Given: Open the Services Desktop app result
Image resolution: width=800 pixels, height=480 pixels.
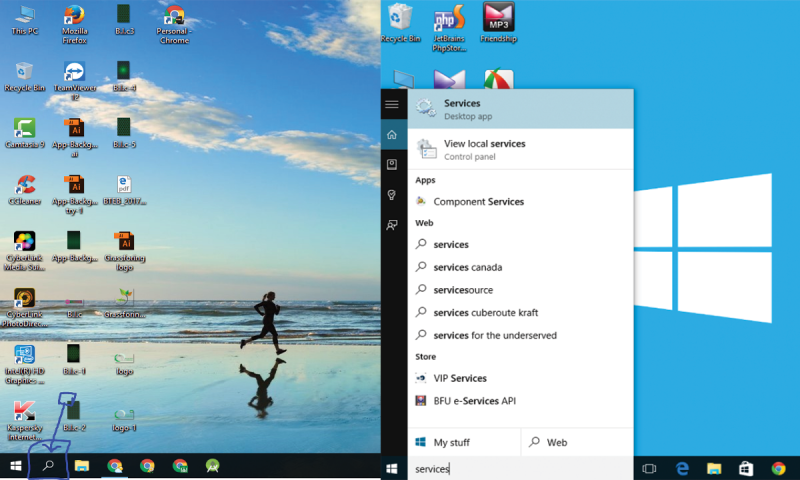Looking at the screenshot, I should pos(520,109).
